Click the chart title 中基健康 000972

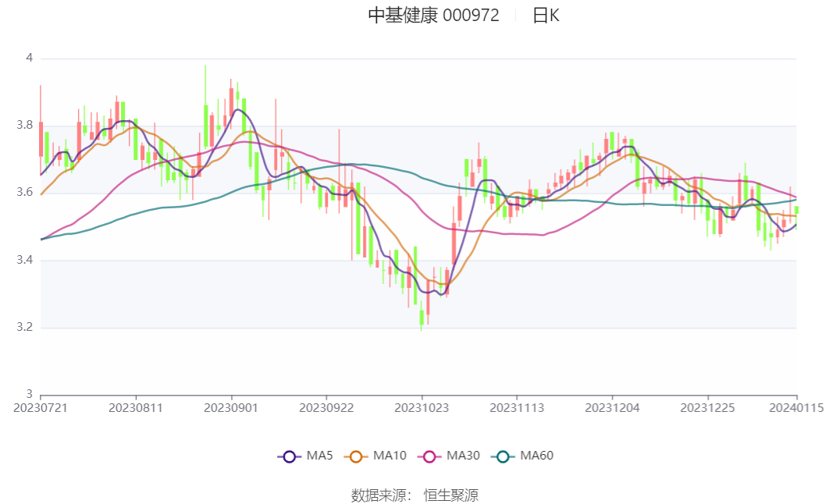pos(433,16)
